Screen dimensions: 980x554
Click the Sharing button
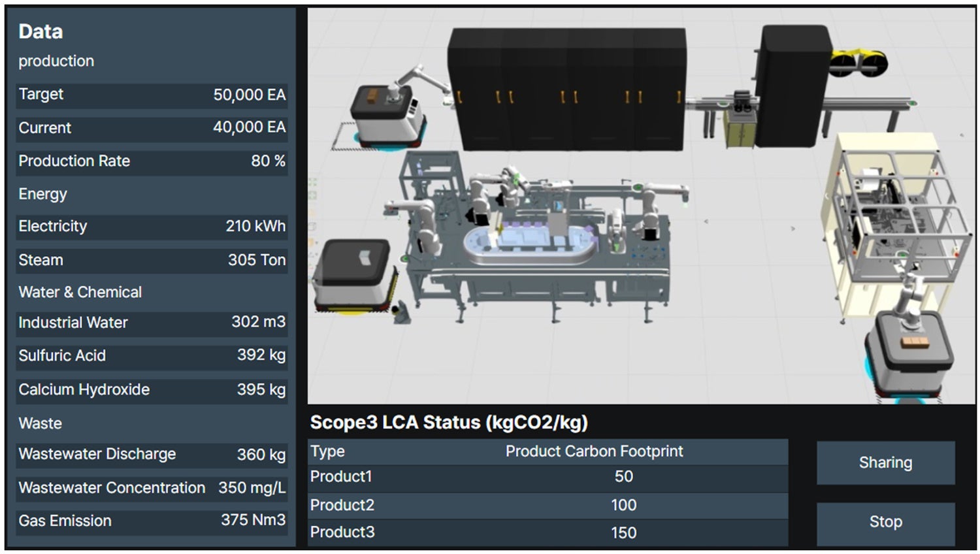(x=885, y=463)
